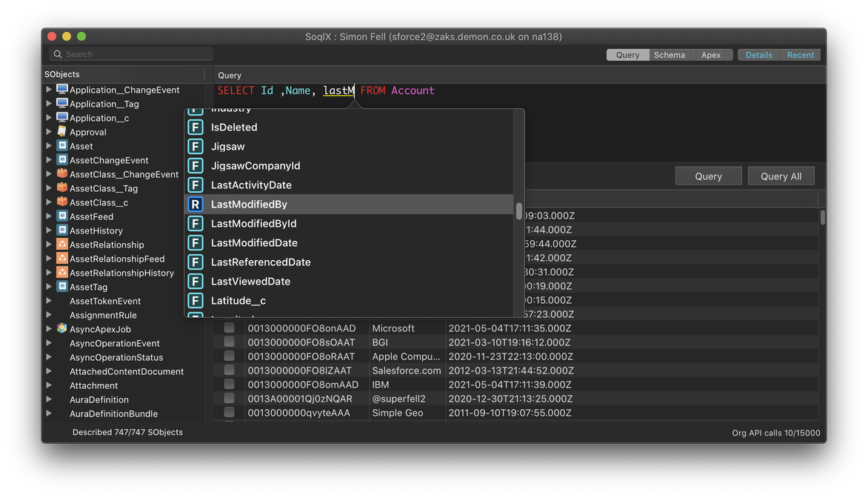This screenshot has width=868, height=498.
Task: Switch to the Schema tab
Action: (x=669, y=55)
